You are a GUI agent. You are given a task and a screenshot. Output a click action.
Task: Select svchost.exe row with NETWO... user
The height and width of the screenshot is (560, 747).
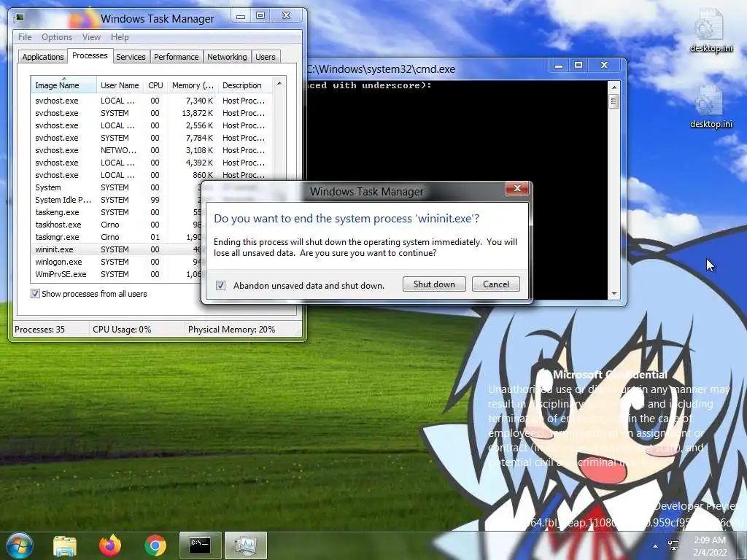coord(152,150)
